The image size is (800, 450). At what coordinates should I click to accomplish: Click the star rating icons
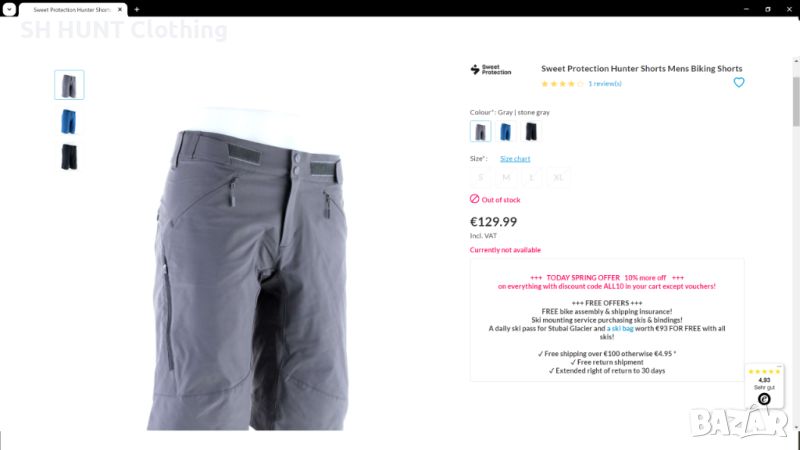(x=562, y=84)
